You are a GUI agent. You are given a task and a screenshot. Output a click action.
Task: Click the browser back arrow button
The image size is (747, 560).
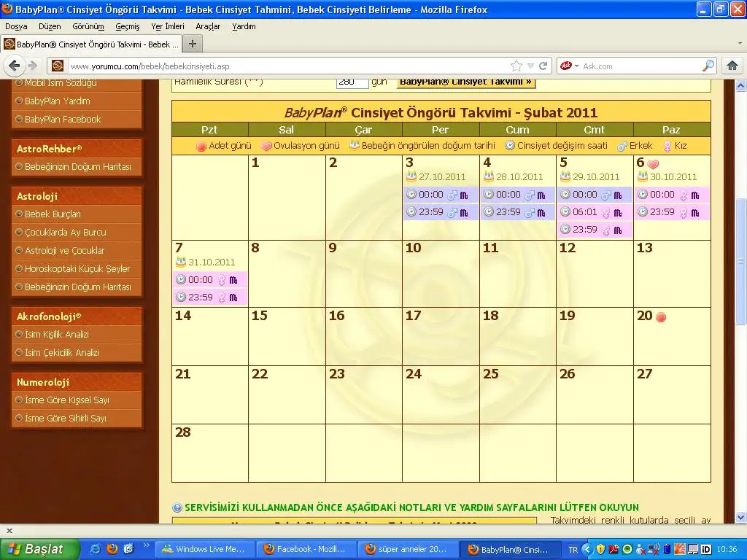click(x=15, y=66)
